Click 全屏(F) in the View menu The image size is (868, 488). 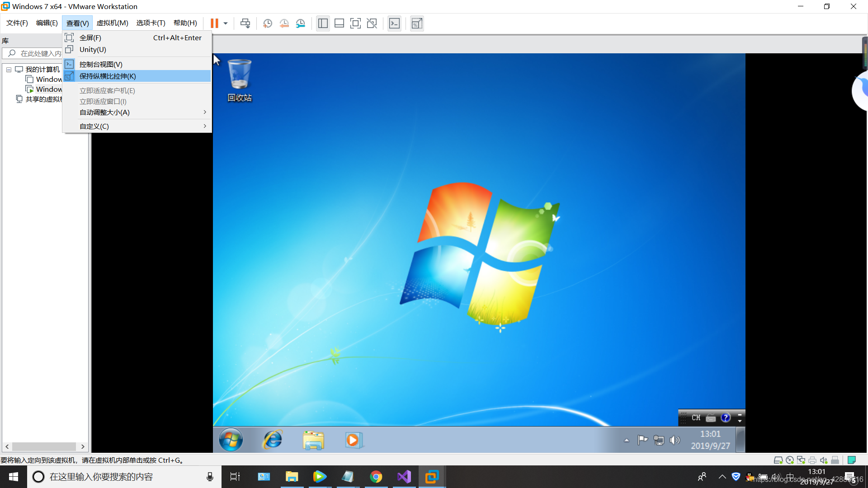pyautogui.click(x=90, y=38)
